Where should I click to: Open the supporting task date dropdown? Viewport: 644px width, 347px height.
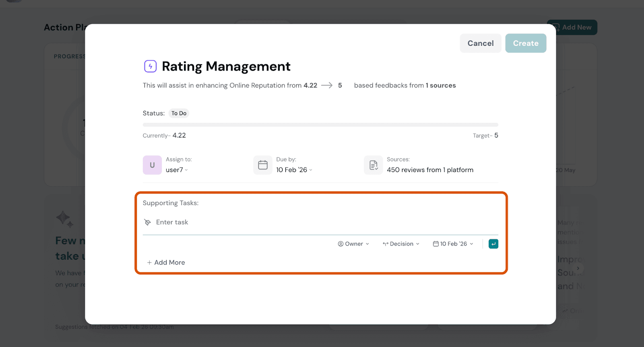[x=453, y=244]
